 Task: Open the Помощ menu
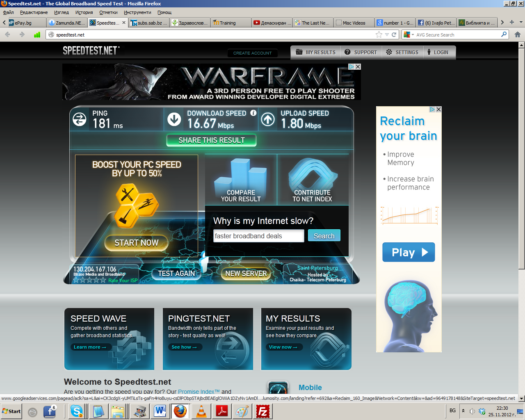[x=164, y=12]
